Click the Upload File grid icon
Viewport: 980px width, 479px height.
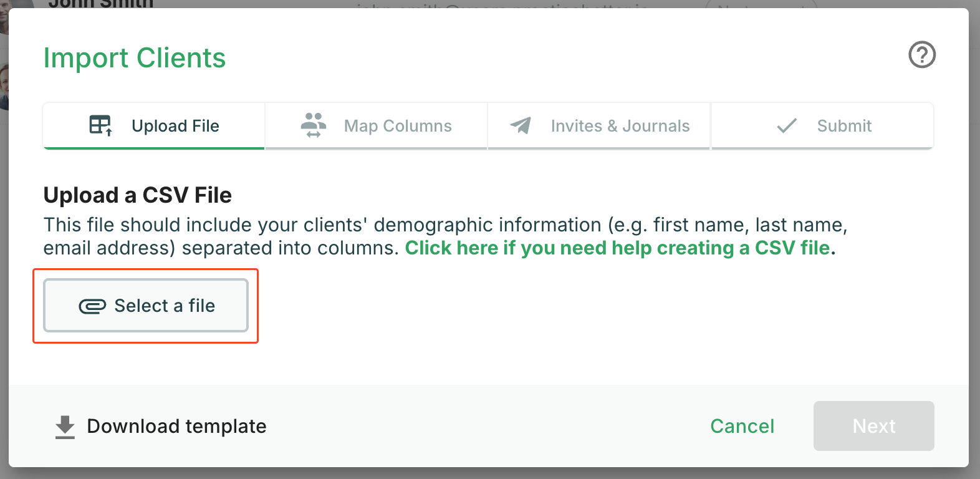click(x=101, y=125)
